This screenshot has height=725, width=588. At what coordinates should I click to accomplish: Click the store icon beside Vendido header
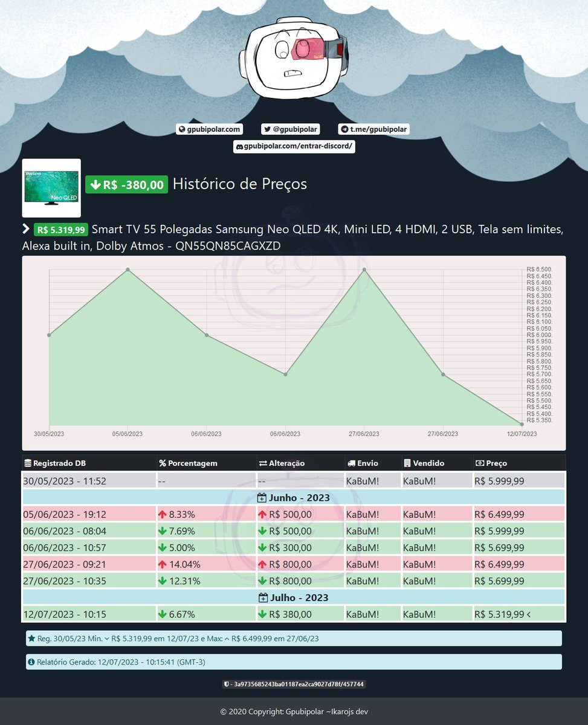(x=407, y=463)
